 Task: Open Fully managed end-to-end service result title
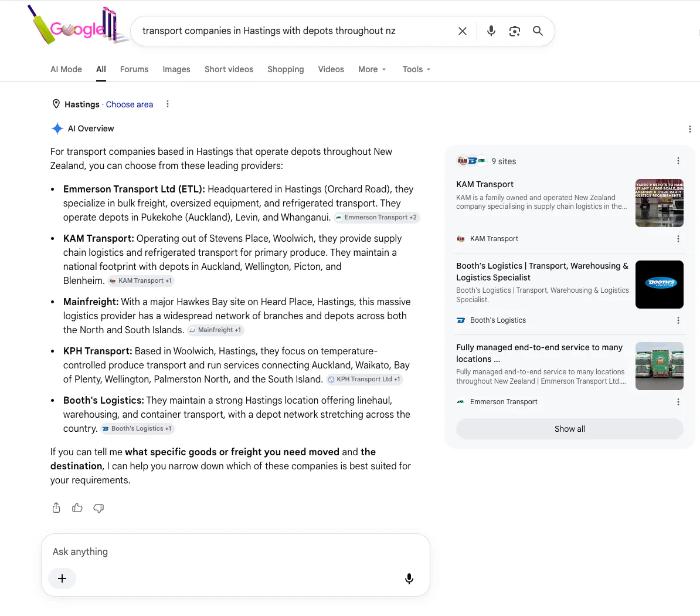click(539, 353)
